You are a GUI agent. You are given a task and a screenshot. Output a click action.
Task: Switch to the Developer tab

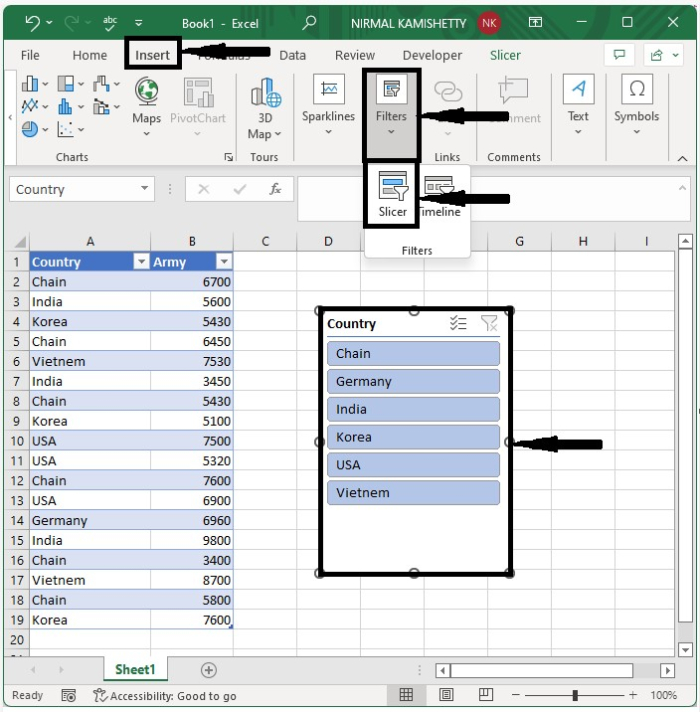432,55
